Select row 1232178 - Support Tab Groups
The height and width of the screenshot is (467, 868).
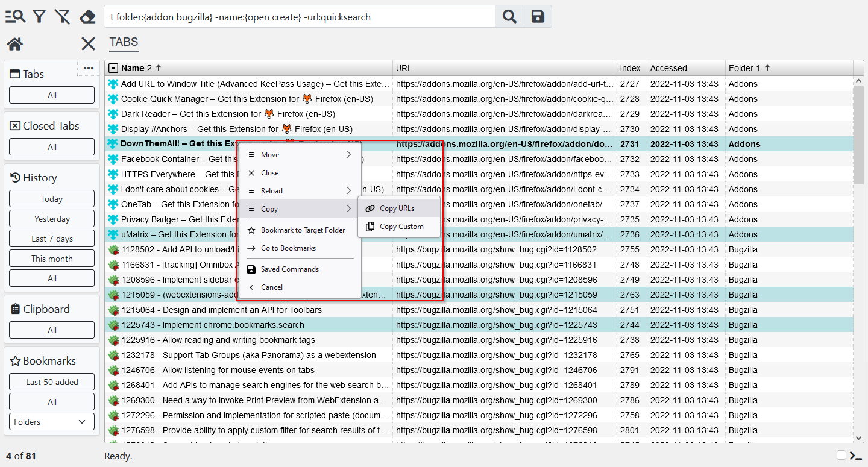coord(480,355)
